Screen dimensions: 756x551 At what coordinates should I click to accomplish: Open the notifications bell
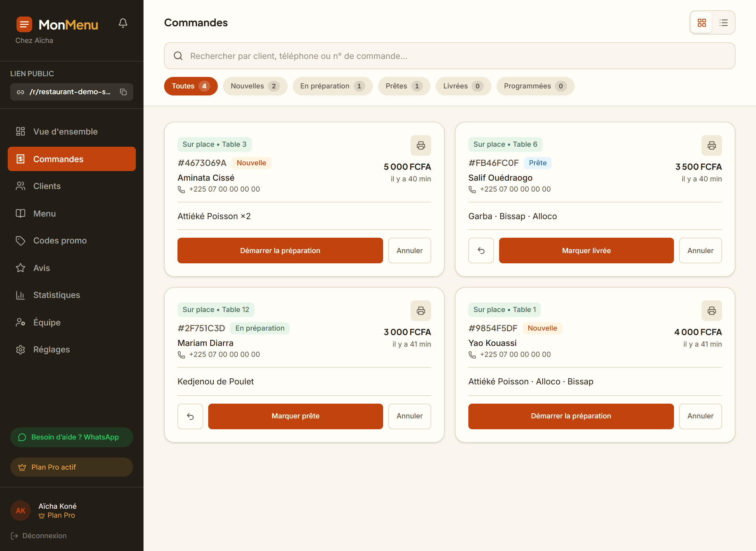[x=123, y=23]
